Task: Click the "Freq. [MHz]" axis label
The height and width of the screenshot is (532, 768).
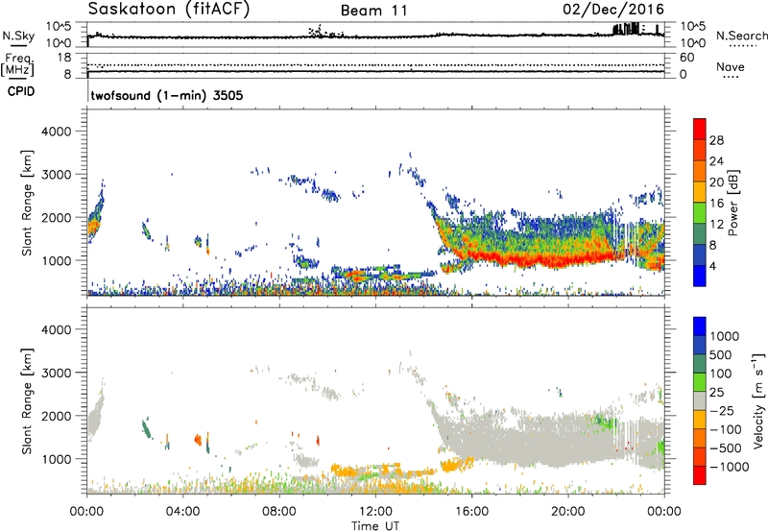Action: tap(17, 64)
